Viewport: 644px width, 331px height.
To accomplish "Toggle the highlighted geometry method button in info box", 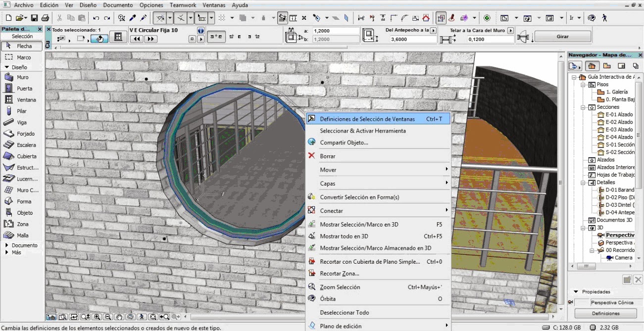I will [x=99, y=38].
